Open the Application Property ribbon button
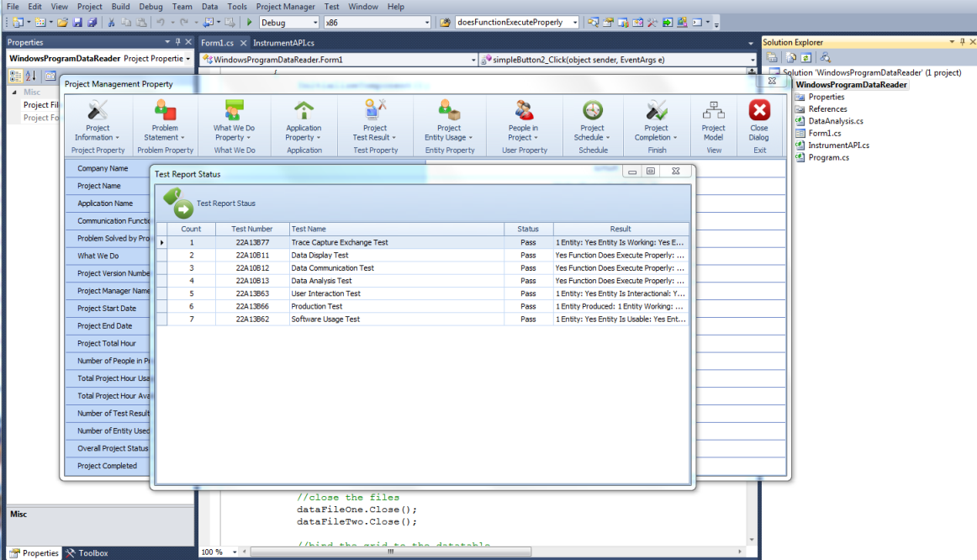Image resolution: width=977 pixels, height=560 pixels. coord(304,121)
